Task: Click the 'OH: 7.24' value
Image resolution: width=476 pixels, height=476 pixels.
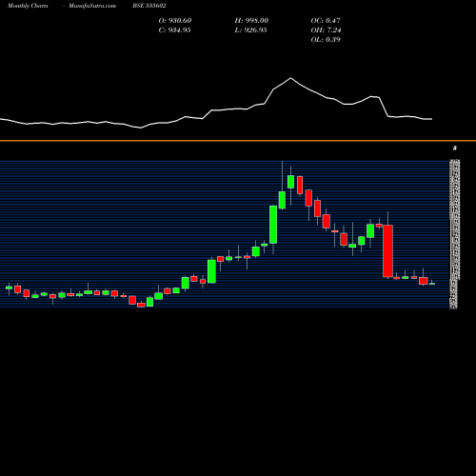Action: point(326,30)
